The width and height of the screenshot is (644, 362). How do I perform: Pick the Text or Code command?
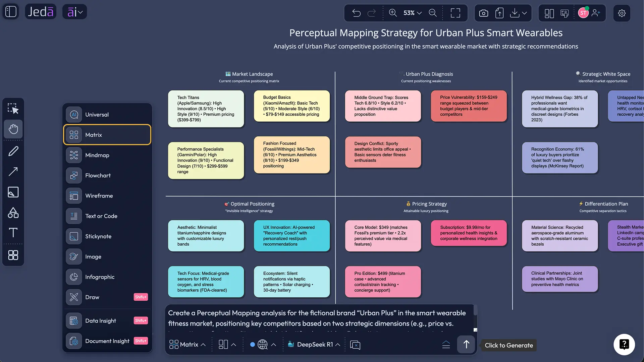[x=107, y=216]
